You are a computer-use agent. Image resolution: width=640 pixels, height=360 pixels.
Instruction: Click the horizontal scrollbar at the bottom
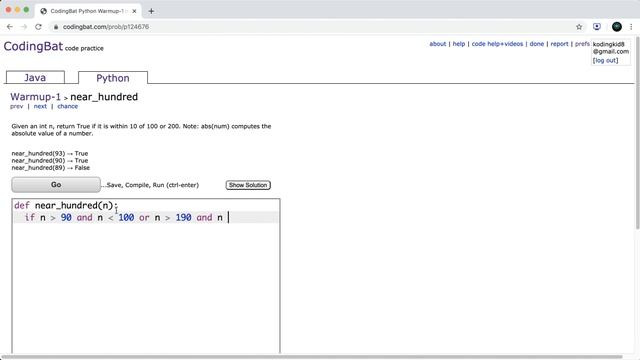tap(312, 357)
